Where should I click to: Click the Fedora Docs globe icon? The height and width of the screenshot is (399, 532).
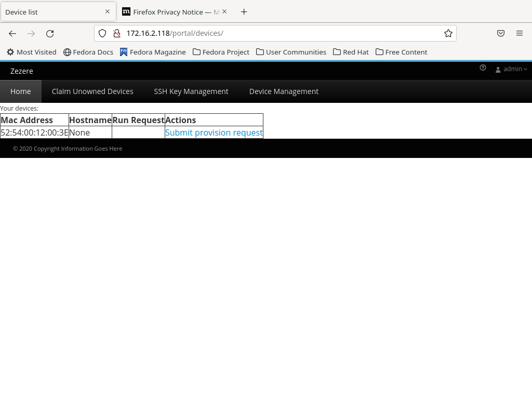coord(67,52)
